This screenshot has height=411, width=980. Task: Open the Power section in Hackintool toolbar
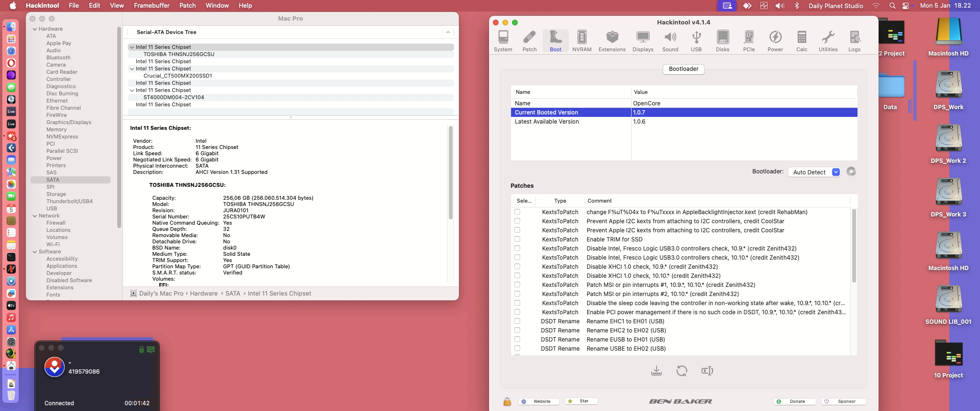pyautogui.click(x=775, y=41)
